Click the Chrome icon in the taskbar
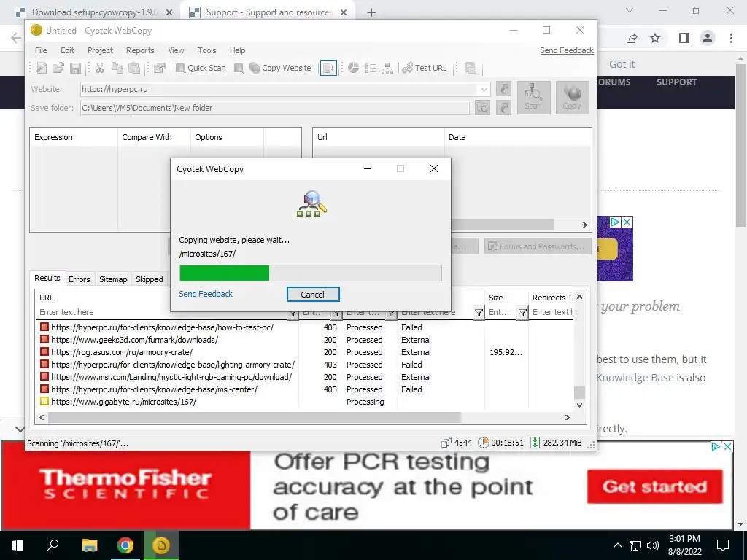 pos(125,545)
